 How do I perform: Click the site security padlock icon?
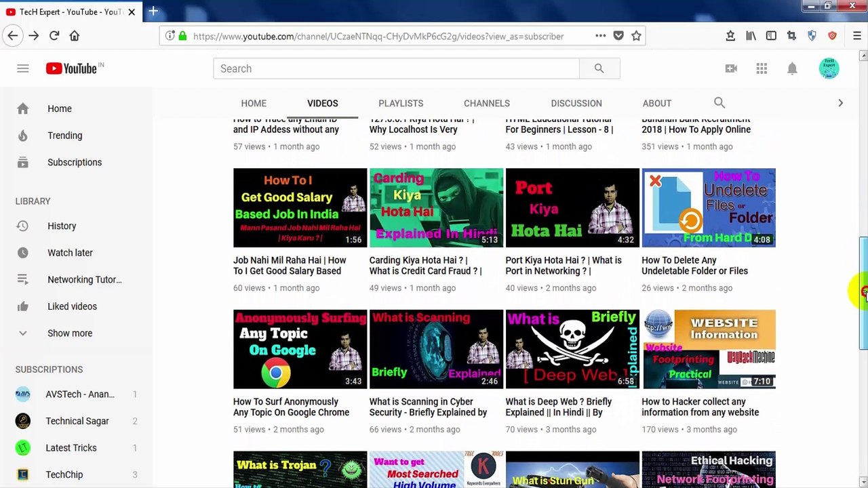(182, 36)
